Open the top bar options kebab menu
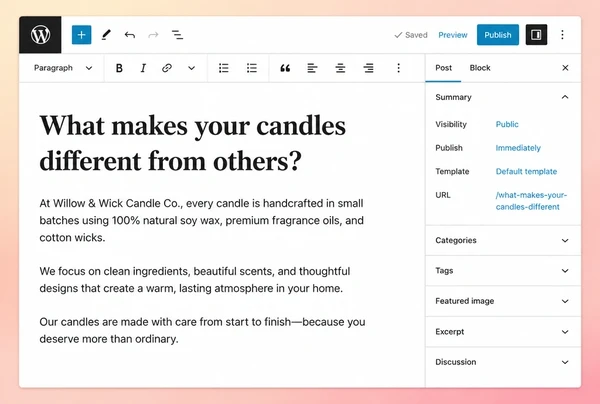Viewport: 600px width, 404px height. 562,35
